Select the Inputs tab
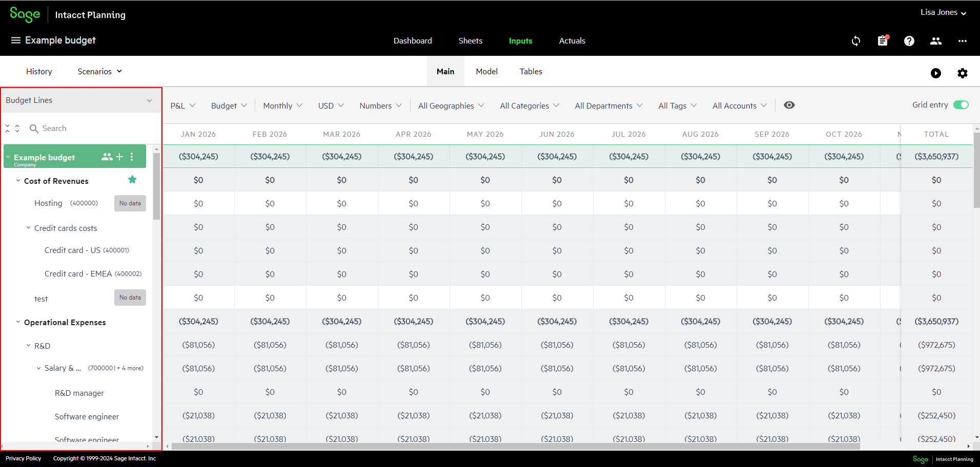 (x=520, y=41)
